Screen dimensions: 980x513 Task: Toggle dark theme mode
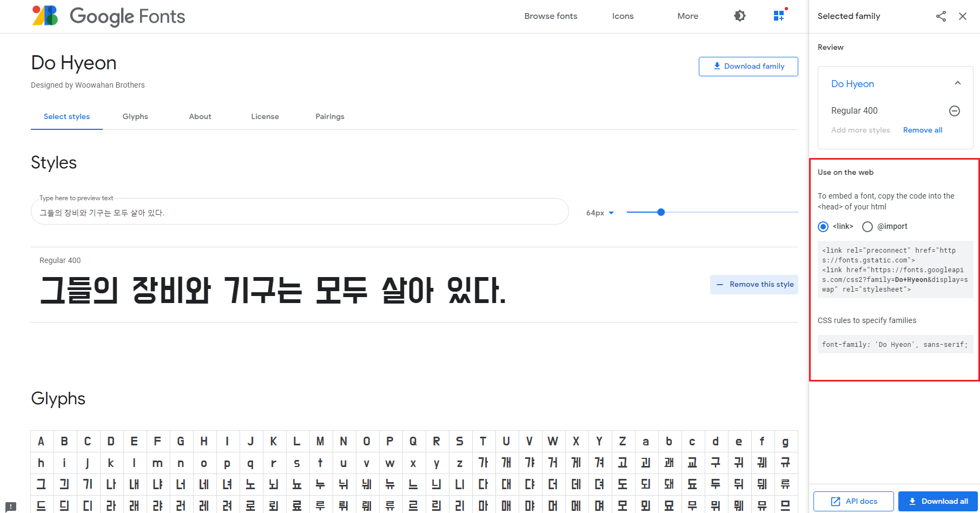pos(739,16)
